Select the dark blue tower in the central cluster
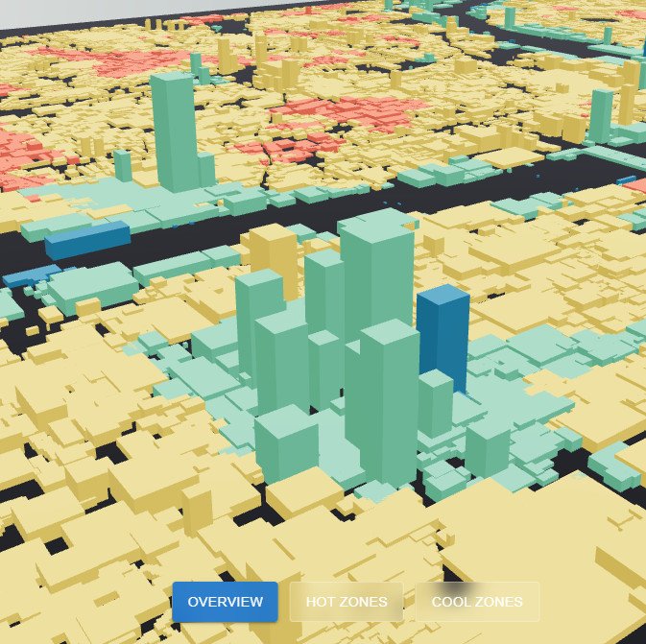Screen dimensions: 646x644 tap(443, 334)
